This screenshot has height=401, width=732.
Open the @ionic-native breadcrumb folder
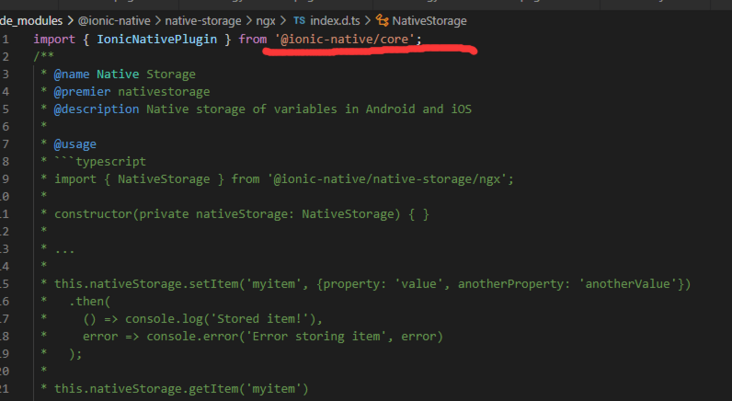tap(114, 21)
